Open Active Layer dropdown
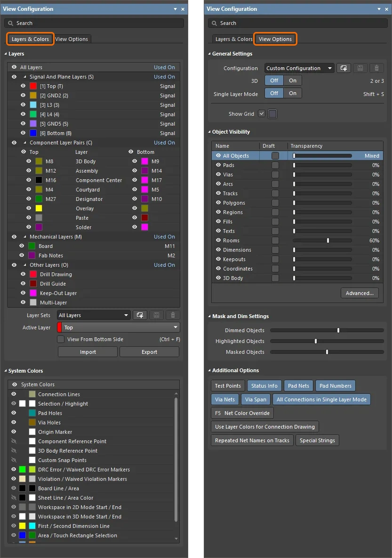The height and width of the screenshot is (558, 392). pos(119,327)
